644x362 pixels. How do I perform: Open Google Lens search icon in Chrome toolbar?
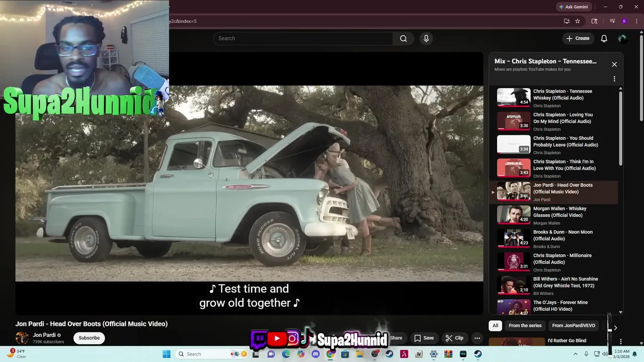click(x=594, y=21)
